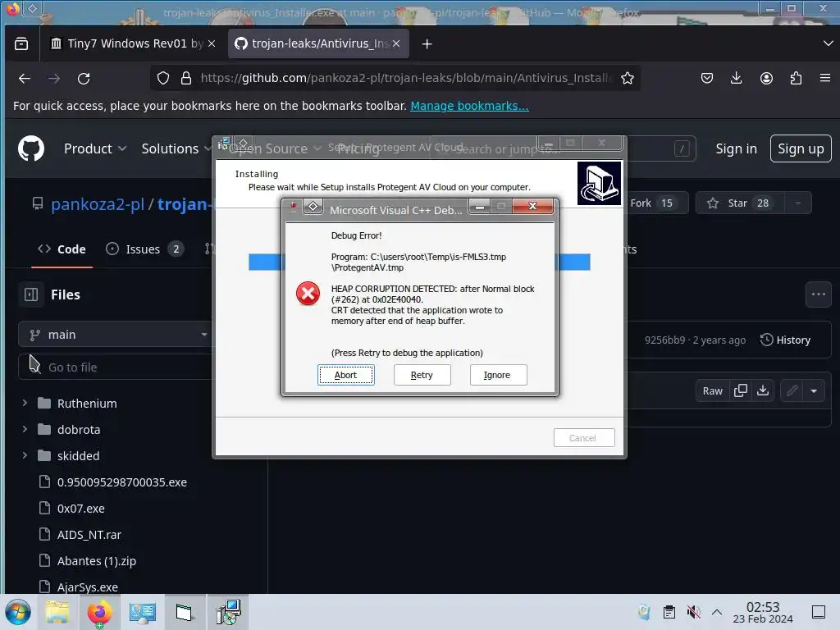Open the taskbar clock showing 02:53
This screenshot has width=840, height=630.
[x=763, y=612]
